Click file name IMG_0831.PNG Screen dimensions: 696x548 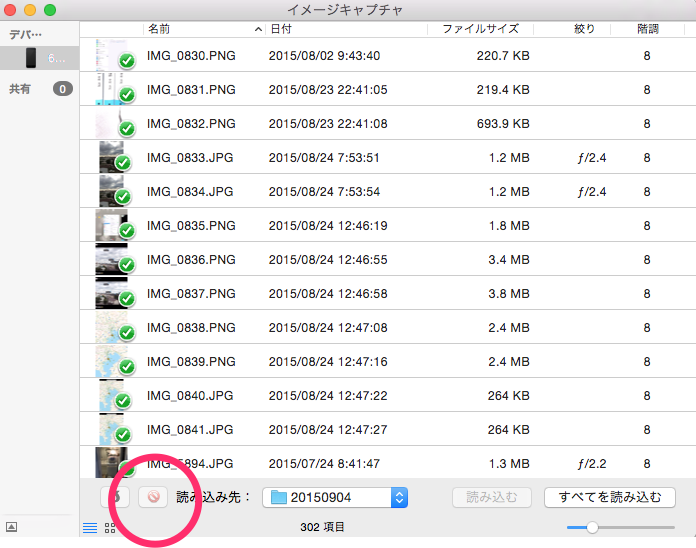[x=191, y=90]
